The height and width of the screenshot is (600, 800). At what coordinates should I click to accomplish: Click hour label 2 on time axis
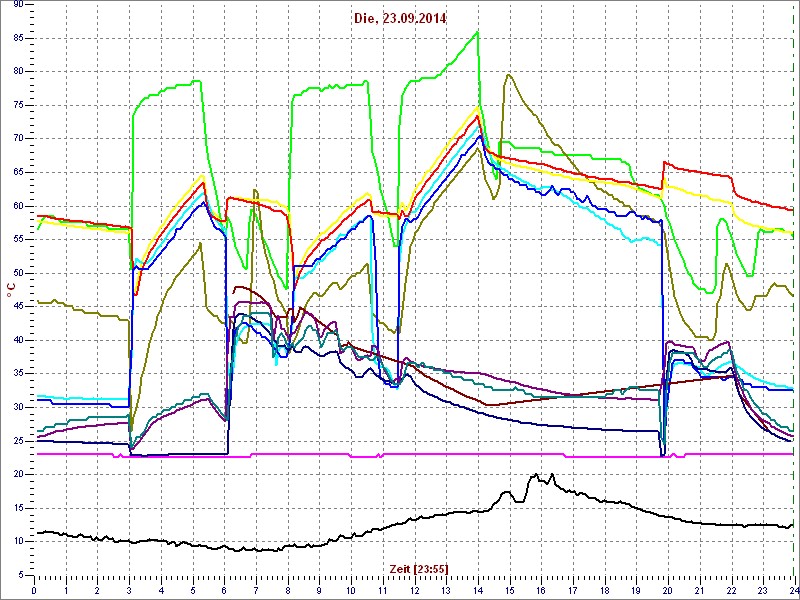97,591
